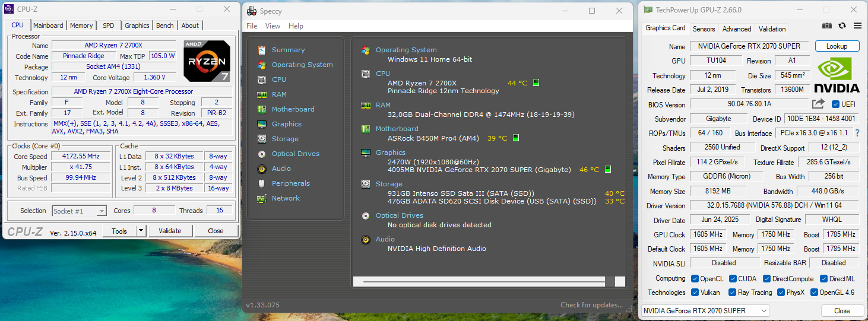
Task: Toggle Vulkan checkbox in GPU-Z
Action: point(695,293)
